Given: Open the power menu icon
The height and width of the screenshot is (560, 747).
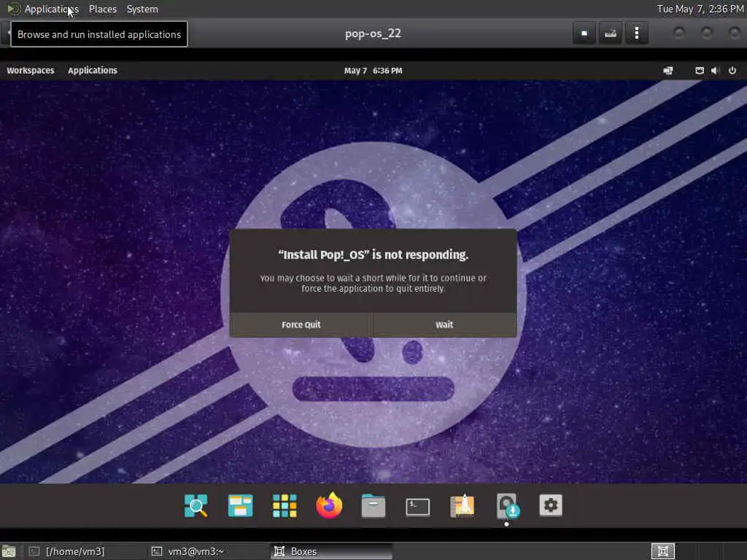Looking at the screenshot, I should pyautogui.click(x=732, y=71).
